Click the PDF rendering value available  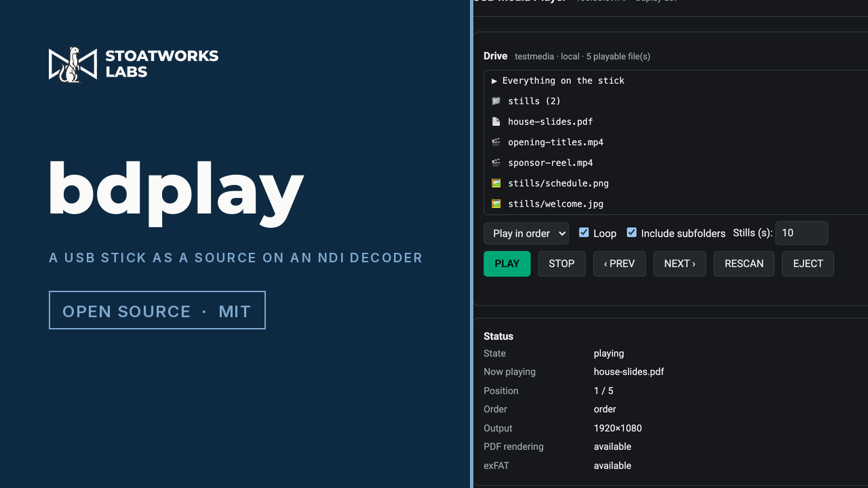612,447
